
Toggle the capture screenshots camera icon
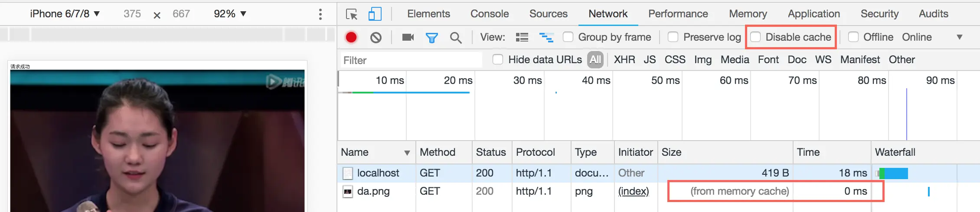[408, 38]
